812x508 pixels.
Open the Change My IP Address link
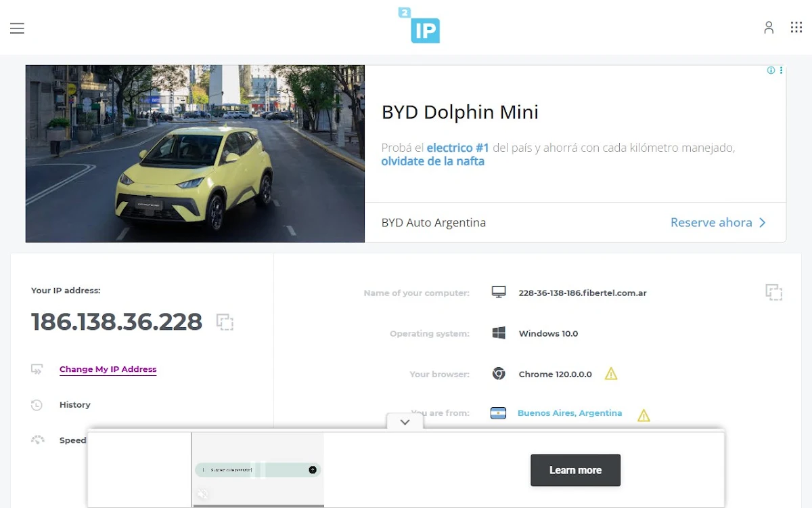click(x=108, y=369)
